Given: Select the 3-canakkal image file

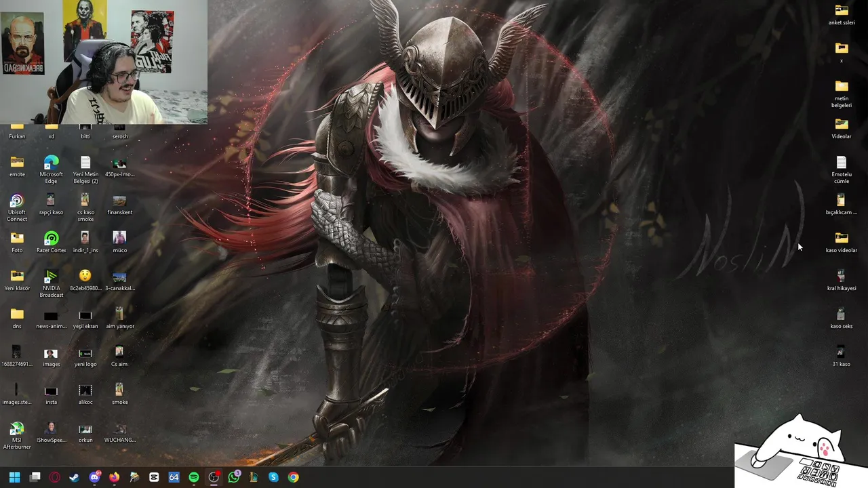Looking at the screenshot, I should (x=119, y=281).
